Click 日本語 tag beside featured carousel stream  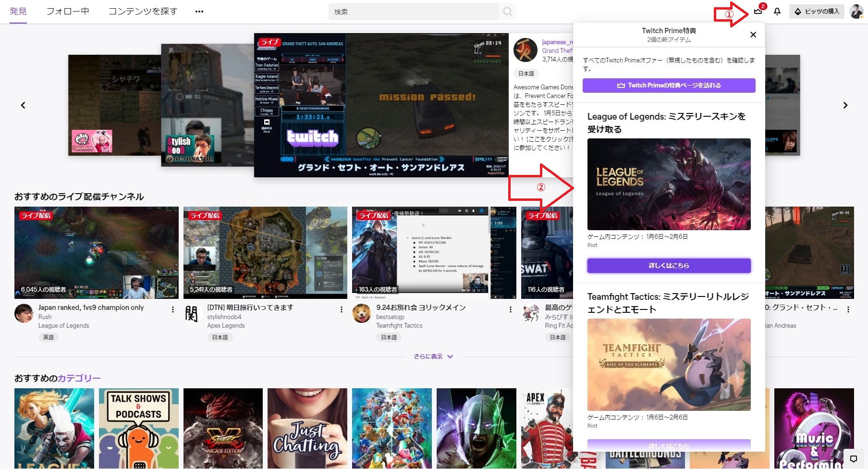[x=526, y=74]
